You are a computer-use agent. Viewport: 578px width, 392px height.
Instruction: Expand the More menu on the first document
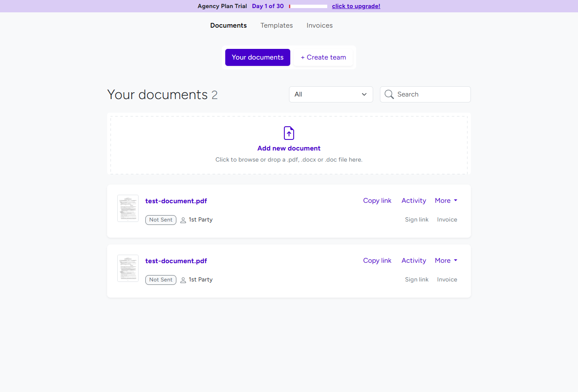click(446, 200)
